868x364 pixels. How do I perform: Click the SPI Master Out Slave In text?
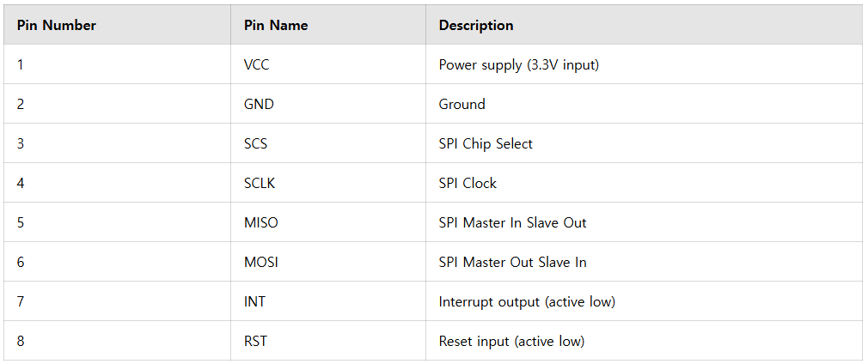(x=512, y=263)
